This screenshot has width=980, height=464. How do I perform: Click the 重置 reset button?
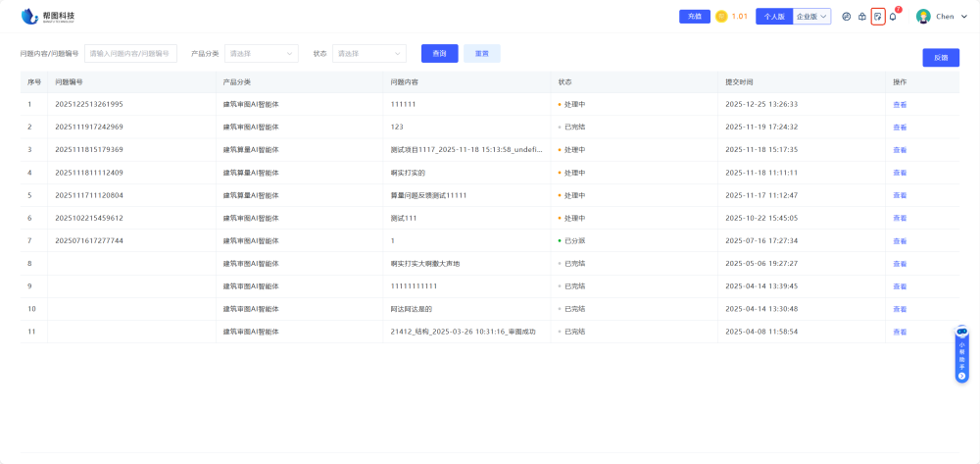[x=482, y=54]
